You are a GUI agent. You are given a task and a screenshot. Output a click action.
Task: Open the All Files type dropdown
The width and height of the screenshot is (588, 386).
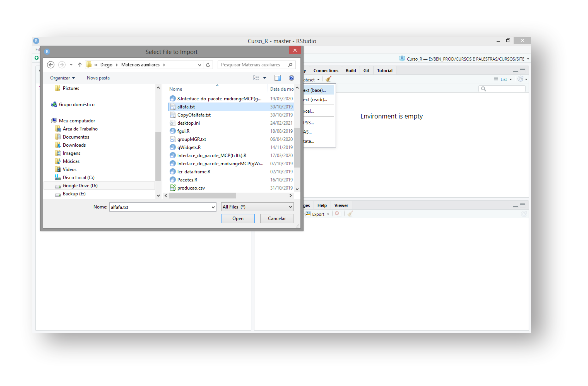257,207
